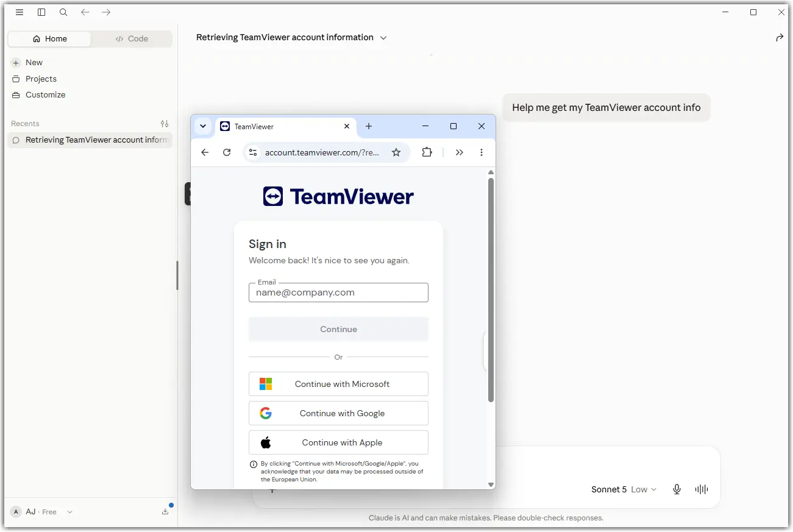Viewport: 793px width, 532px height.
Task: Sign in with Continue with Google
Action: pyautogui.click(x=338, y=413)
